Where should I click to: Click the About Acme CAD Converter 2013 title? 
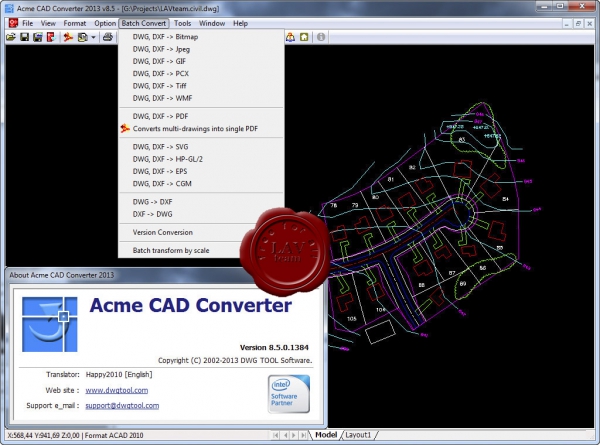(x=62, y=275)
